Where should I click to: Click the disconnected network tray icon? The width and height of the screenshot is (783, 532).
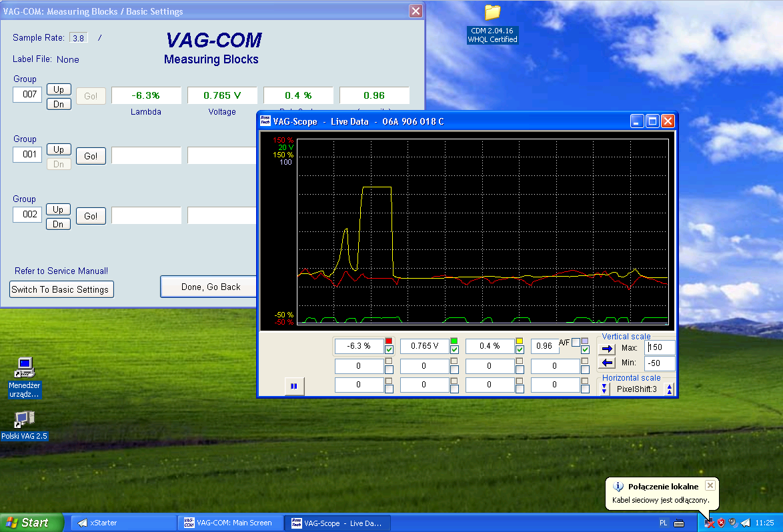pos(709,523)
